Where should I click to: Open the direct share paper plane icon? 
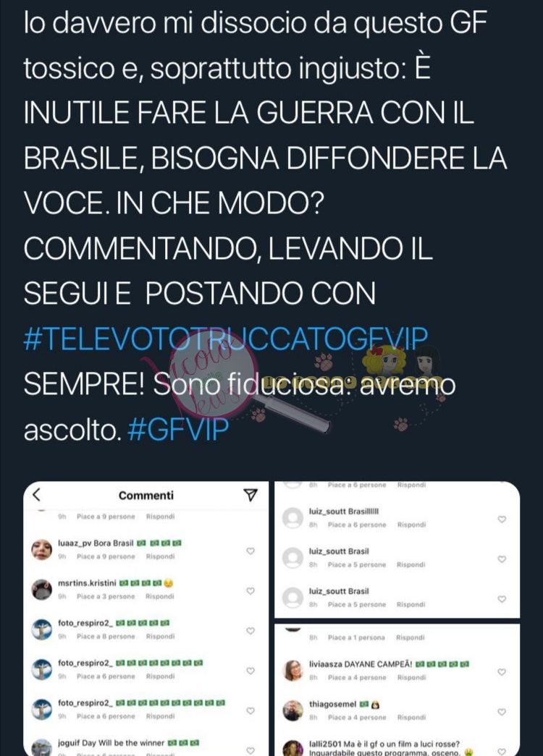pyautogui.click(x=250, y=495)
